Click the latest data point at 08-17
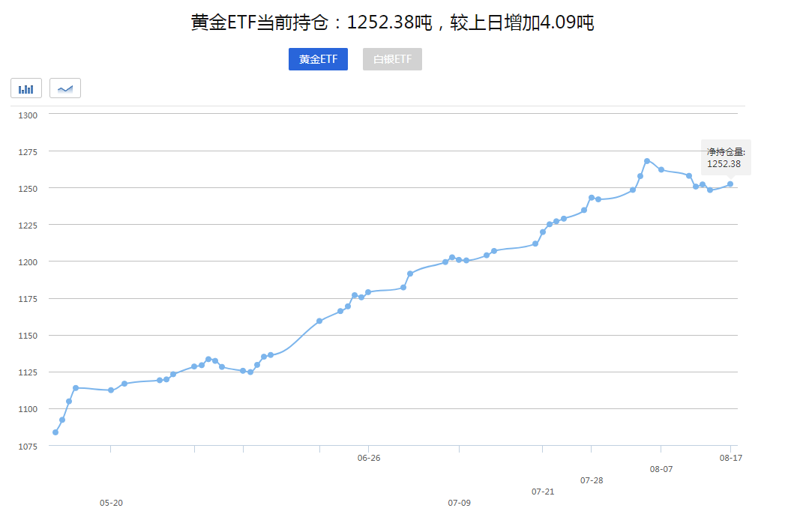The image size is (812, 532). point(730,184)
